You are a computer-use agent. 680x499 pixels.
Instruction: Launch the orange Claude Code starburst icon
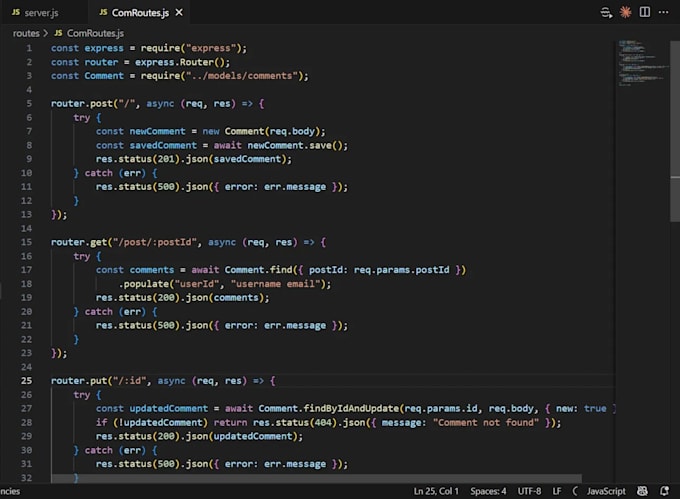625,12
